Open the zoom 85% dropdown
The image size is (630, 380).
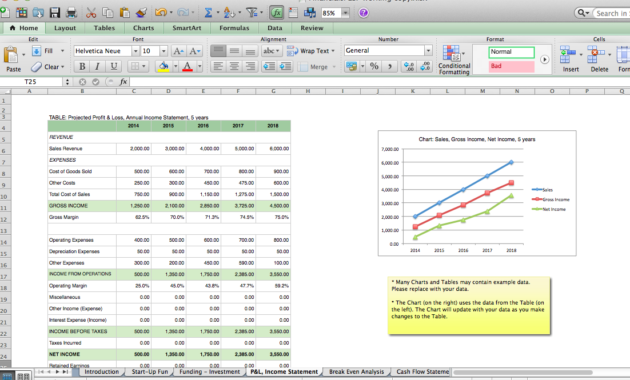pyautogui.click(x=345, y=13)
